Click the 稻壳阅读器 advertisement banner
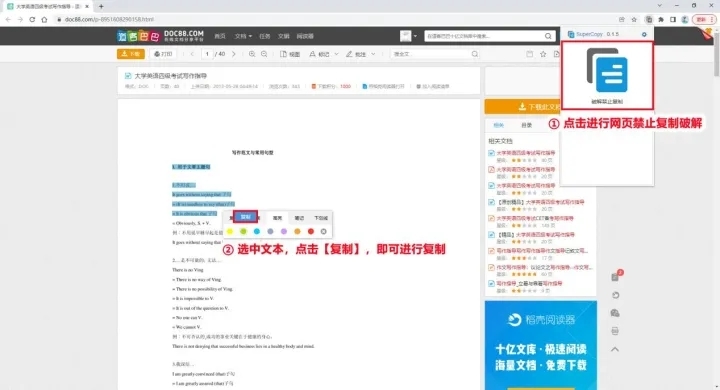This screenshot has width=720, height=390. [x=540, y=345]
